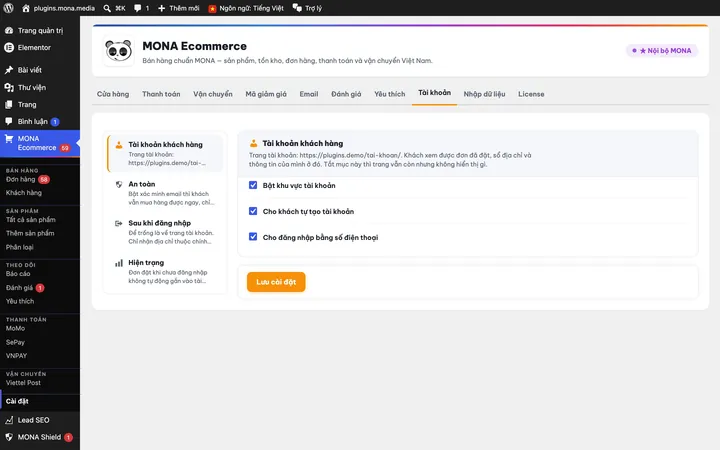Click the person icon in Tài khoản khách hàng sidebar item
The height and width of the screenshot is (450, 720).
[118, 145]
